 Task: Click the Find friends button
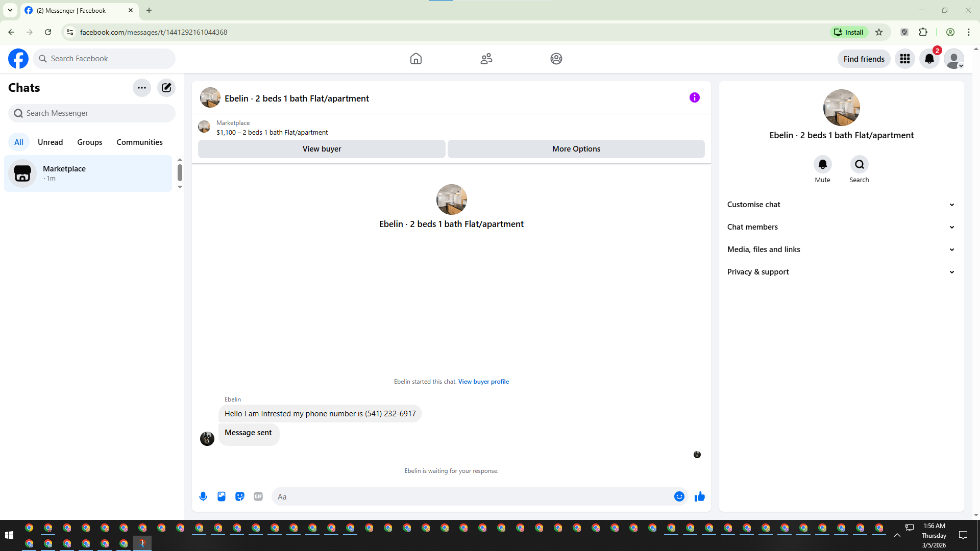click(864, 59)
